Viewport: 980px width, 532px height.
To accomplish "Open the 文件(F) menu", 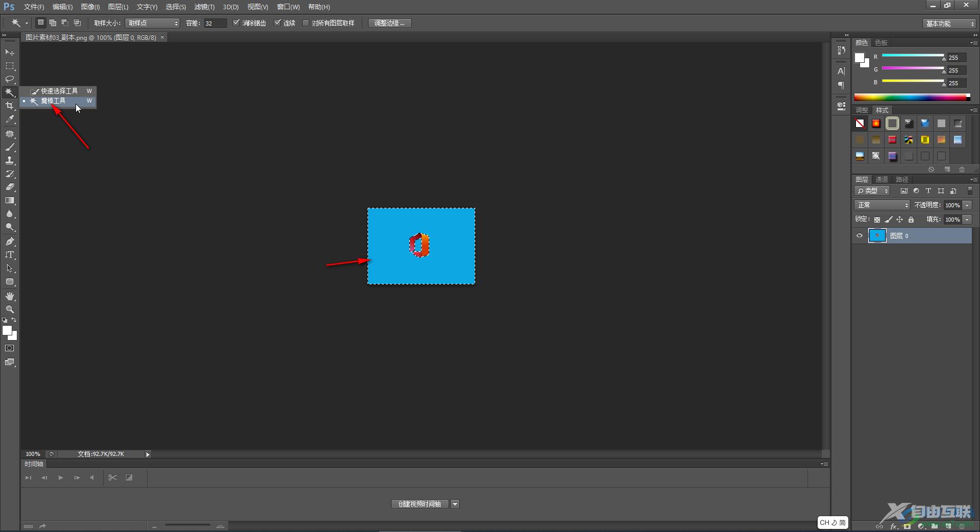I will pyautogui.click(x=34, y=7).
